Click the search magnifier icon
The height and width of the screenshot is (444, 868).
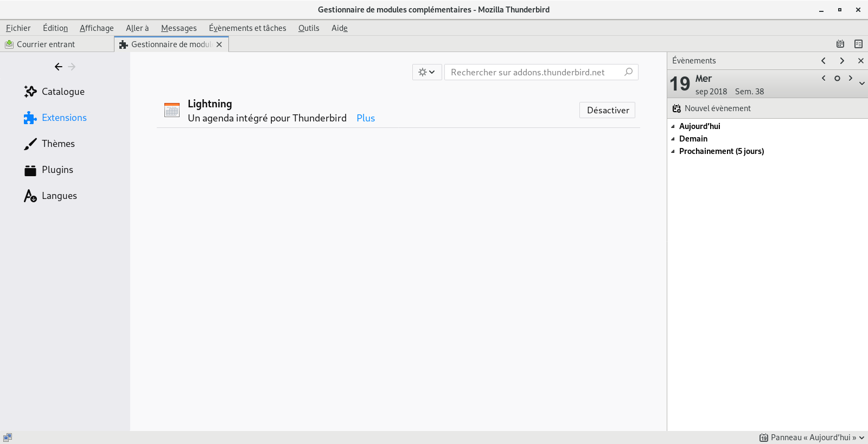(628, 72)
